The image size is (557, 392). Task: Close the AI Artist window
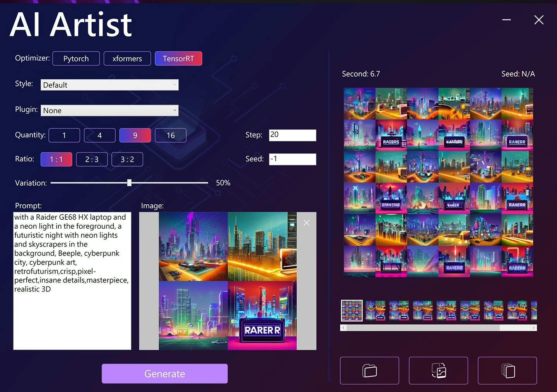coord(539,20)
